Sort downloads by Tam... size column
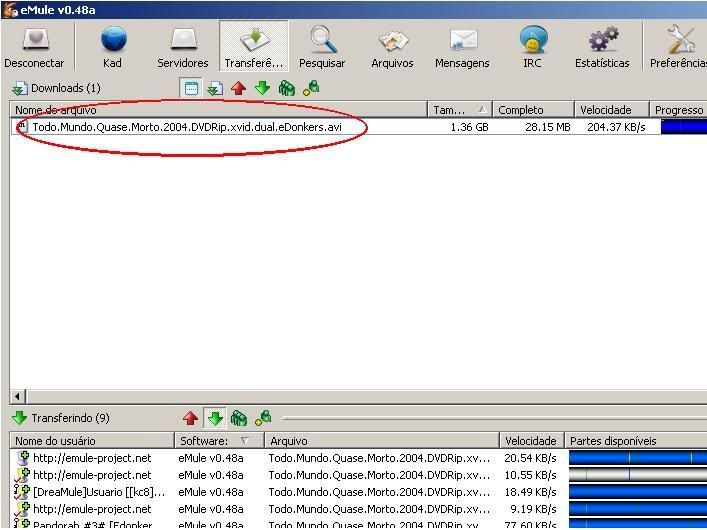Viewport: 707px width, 530px height. click(x=459, y=110)
